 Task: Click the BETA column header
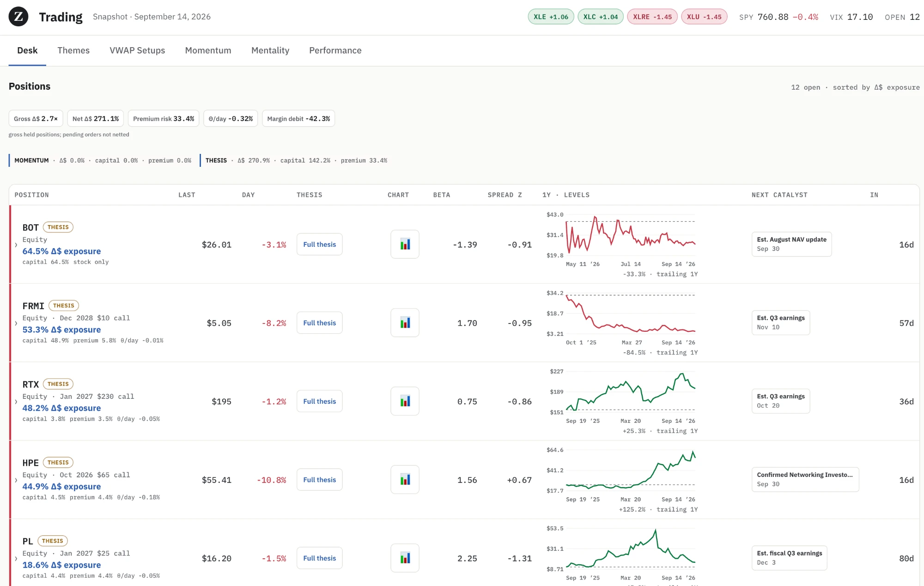[x=441, y=195]
